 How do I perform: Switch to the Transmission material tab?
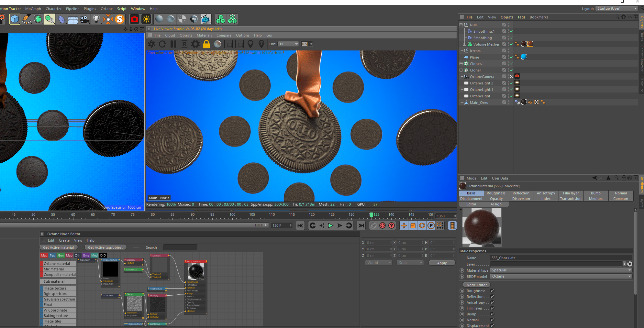pos(571,199)
